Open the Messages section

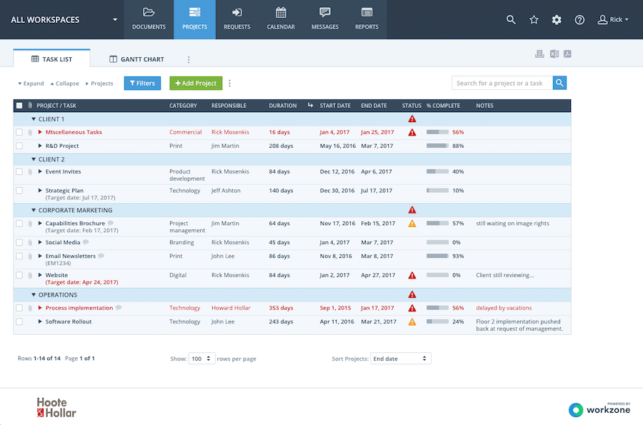[324, 19]
